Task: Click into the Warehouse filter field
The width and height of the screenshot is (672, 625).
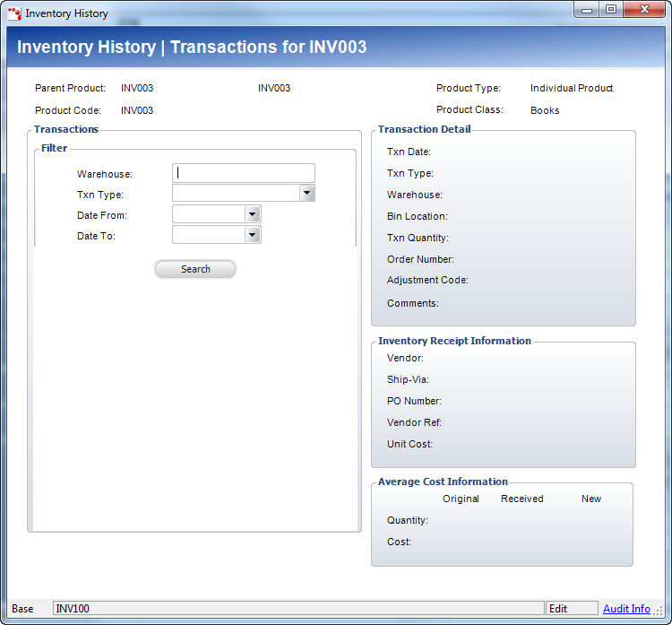Action: pyautogui.click(x=243, y=173)
